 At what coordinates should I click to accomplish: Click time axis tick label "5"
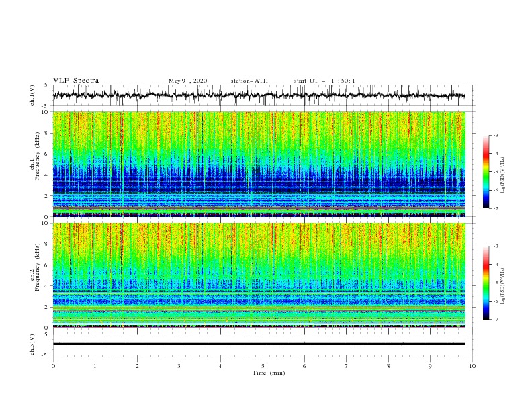coord(263,366)
